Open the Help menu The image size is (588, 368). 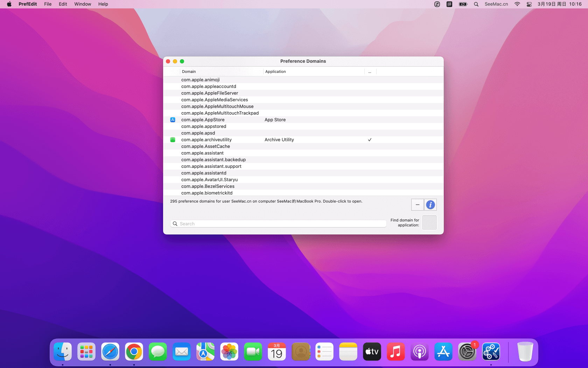point(103,4)
